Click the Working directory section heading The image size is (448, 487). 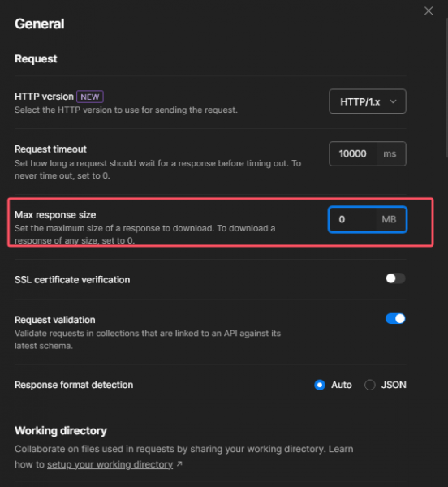[61, 431]
